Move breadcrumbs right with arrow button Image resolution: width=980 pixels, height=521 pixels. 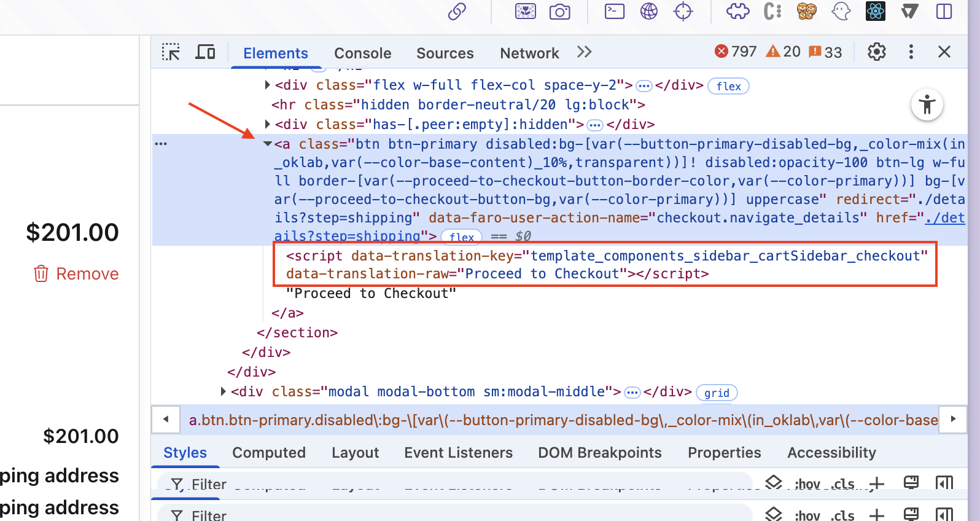click(953, 420)
